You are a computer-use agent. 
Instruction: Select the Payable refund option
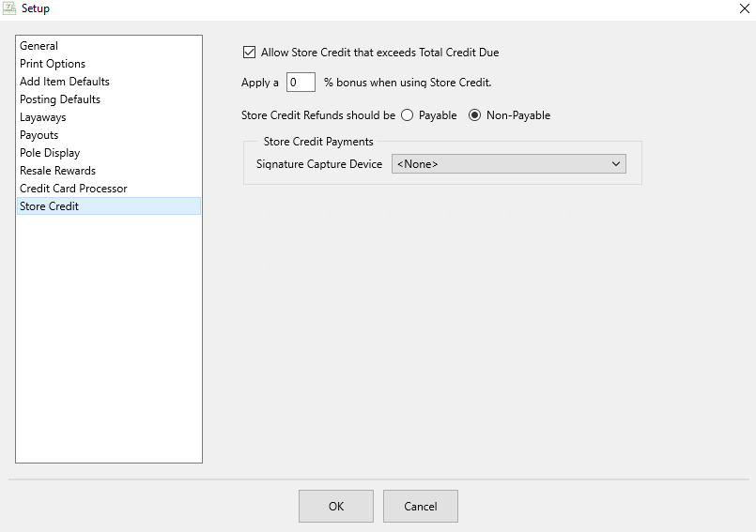click(x=408, y=115)
